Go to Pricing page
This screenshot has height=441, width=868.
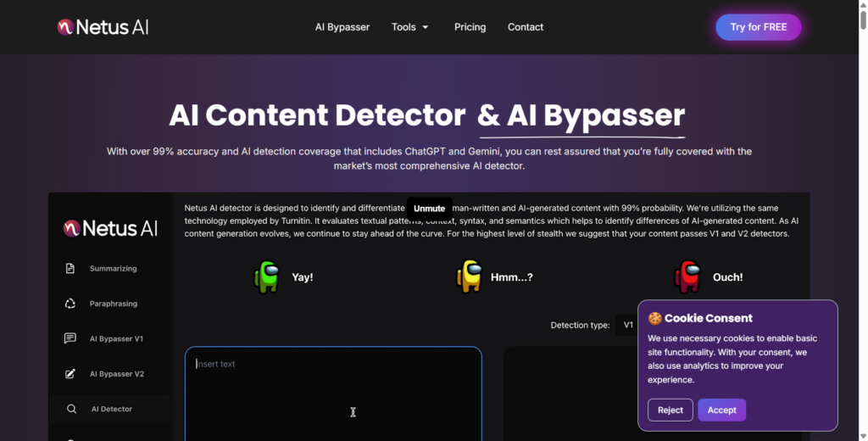(x=470, y=27)
